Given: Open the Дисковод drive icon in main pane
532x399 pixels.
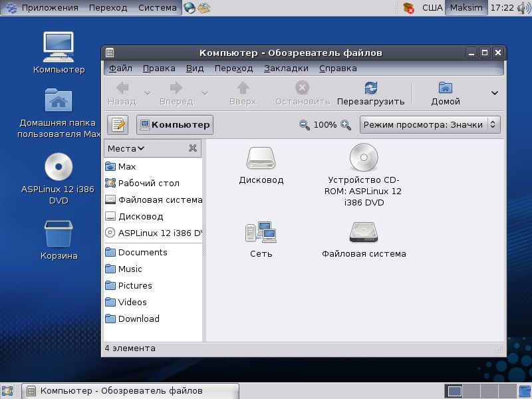Looking at the screenshot, I should pyautogui.click(x=261, y=158).
